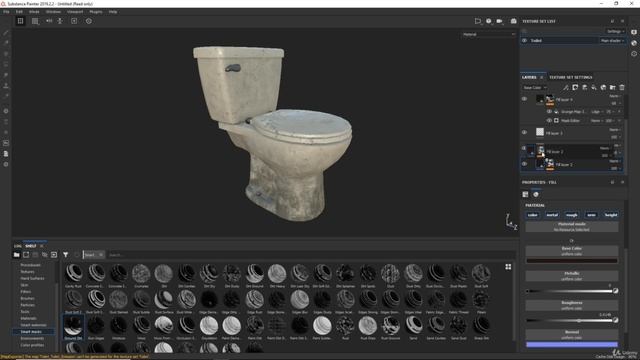Select the Paint brush tool in left toolbar
Viewport: 640px width, 360px height.
click(6, 32)
